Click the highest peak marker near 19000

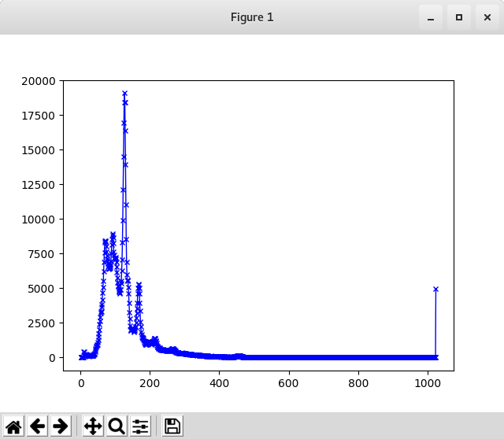pyautogui.click(x=124, y=94)
